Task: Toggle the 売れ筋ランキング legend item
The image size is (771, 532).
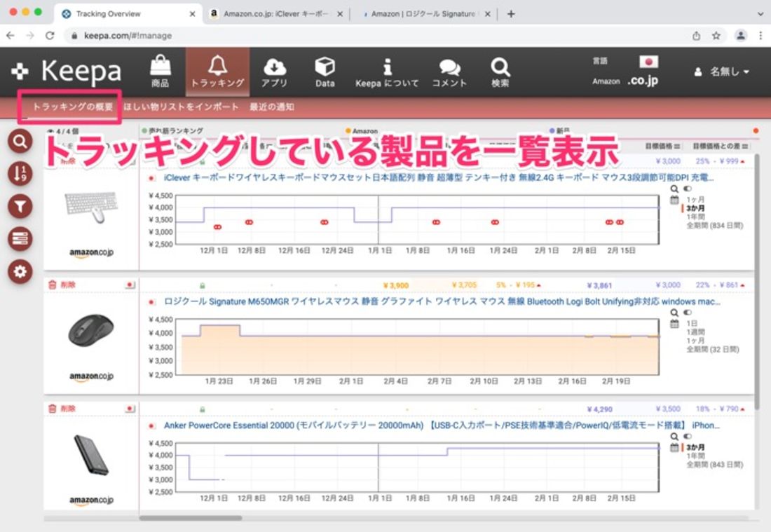Action: tap(172, 131)
